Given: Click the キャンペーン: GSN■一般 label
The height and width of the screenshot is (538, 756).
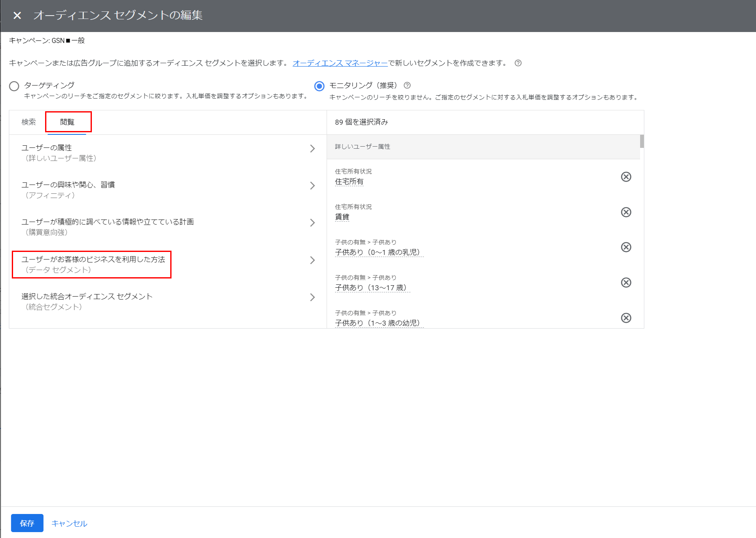Looking at the screenshot, I should (47, 40).
